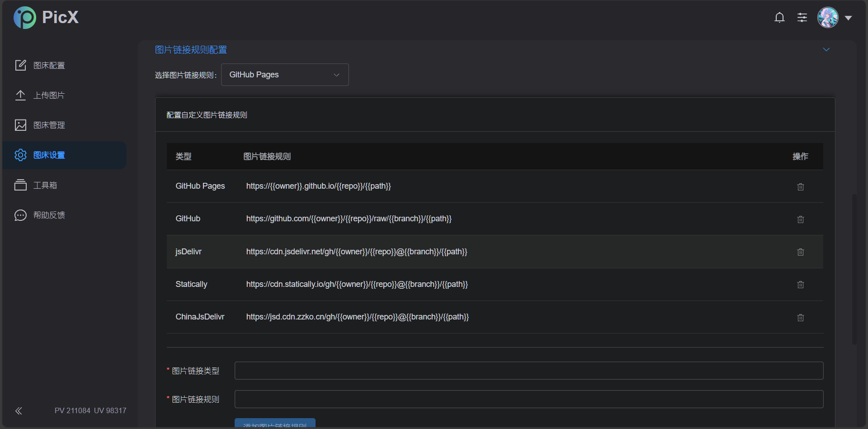Click the 操作 column header
868x429 pixels.
pos(800,157)
